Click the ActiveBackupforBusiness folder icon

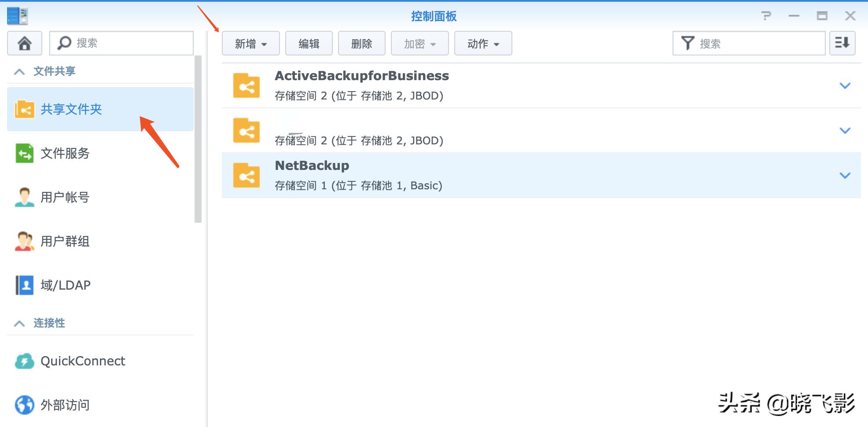246,85
